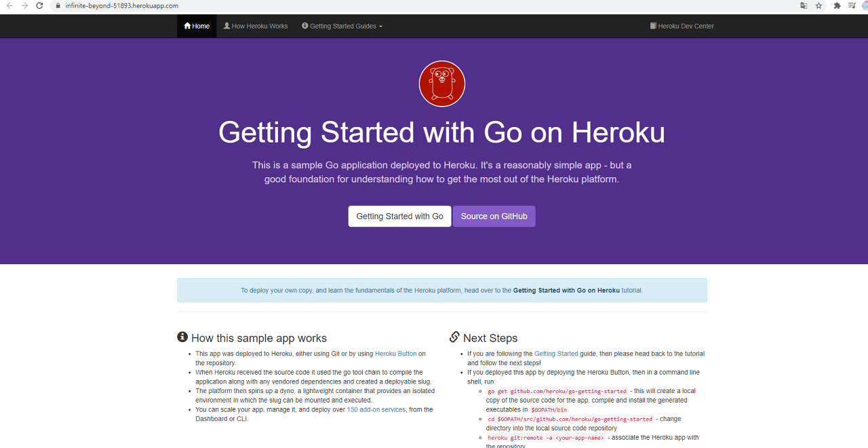The image size is (868, 448).
Task: Open the 150 add-on services link
Action: 376,409
